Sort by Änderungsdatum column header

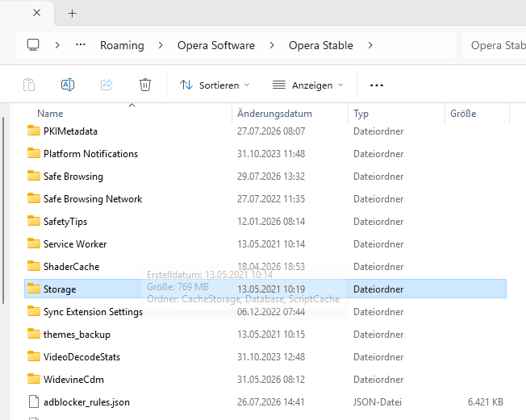pos(274,114)
